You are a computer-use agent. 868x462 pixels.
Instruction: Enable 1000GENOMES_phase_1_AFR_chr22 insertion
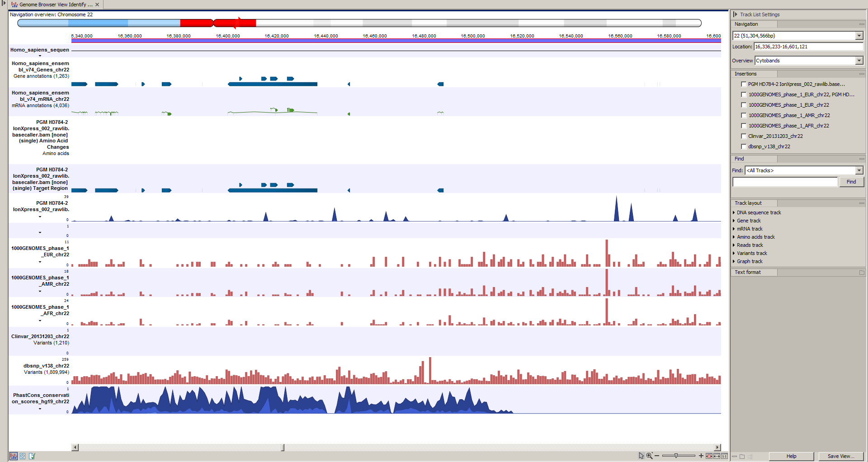click(x=744, y=126)
